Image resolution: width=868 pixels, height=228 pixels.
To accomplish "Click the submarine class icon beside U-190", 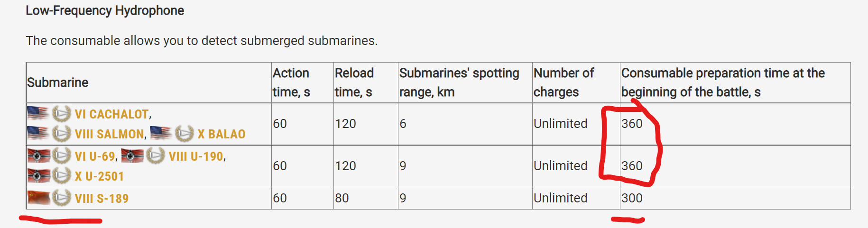I will coord(155,155).
